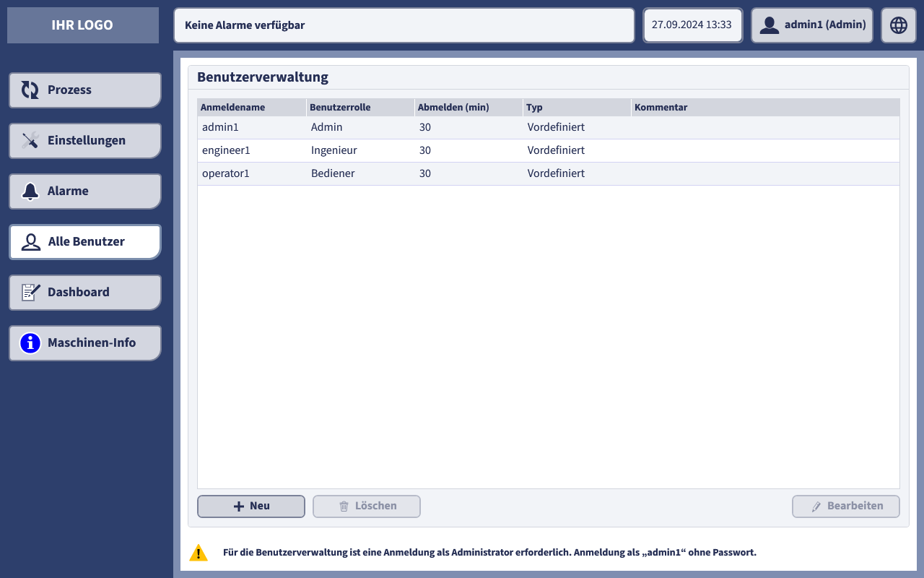Click the 30 logout value for engineer1

pyautogui.click(x=425, y=150)
